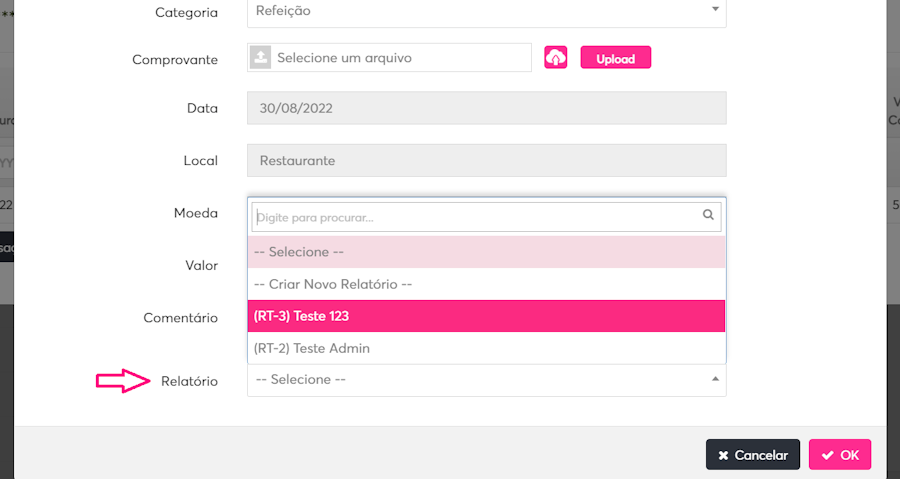
Task: Click the pink cloud upload icon
Action: 556,58
